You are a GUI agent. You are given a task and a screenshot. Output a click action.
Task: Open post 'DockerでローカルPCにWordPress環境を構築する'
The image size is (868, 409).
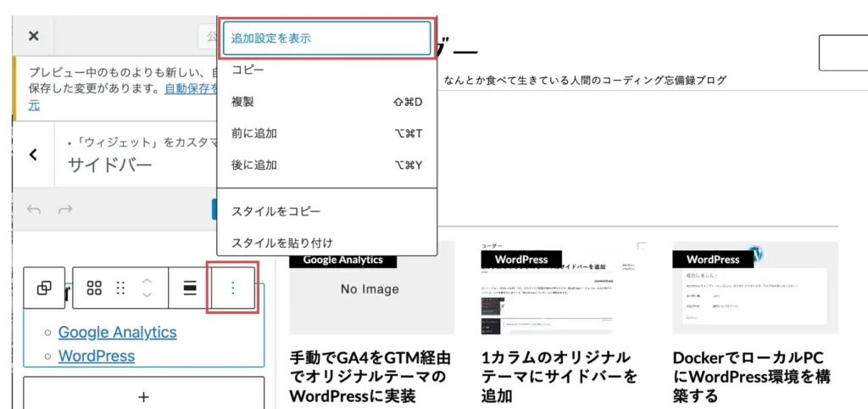(x=751, y=378)
